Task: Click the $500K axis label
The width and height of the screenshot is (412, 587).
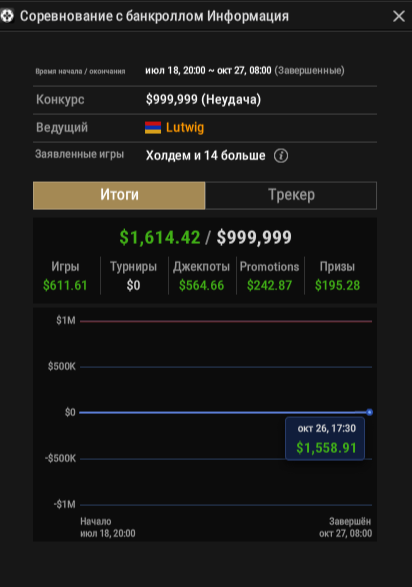Action: click(x=62, y=366)
